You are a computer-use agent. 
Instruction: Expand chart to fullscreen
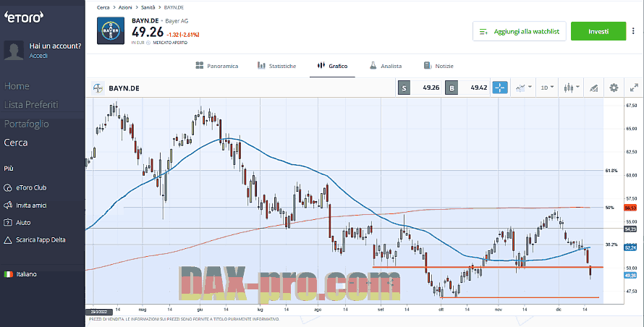[x=634, y=88]
